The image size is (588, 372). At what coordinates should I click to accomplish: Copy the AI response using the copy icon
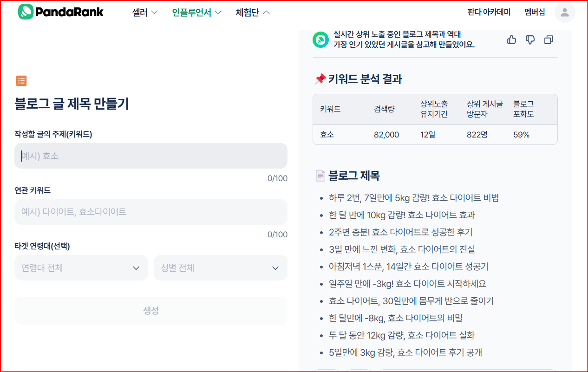(549, 40)
